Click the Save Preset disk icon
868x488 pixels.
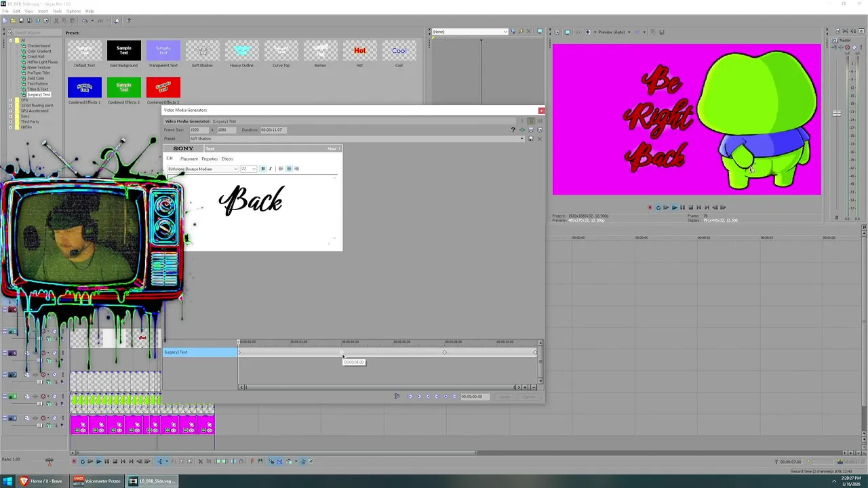[531, 138]
